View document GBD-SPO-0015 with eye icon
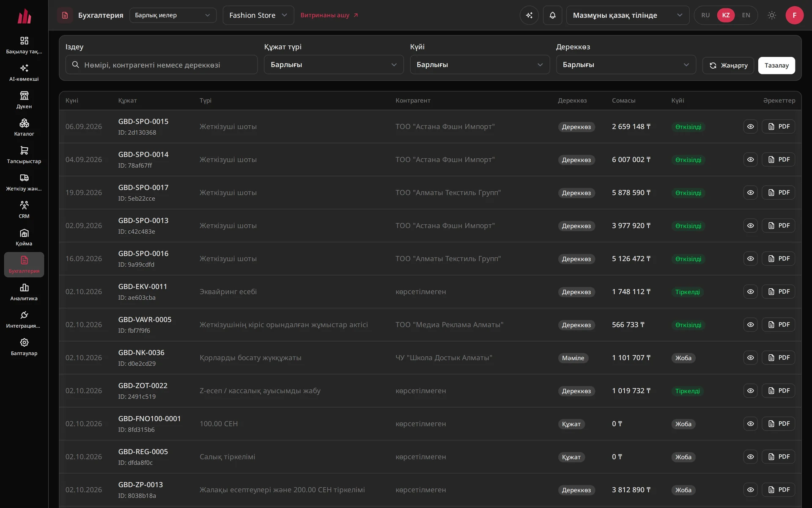 point(750,127)
